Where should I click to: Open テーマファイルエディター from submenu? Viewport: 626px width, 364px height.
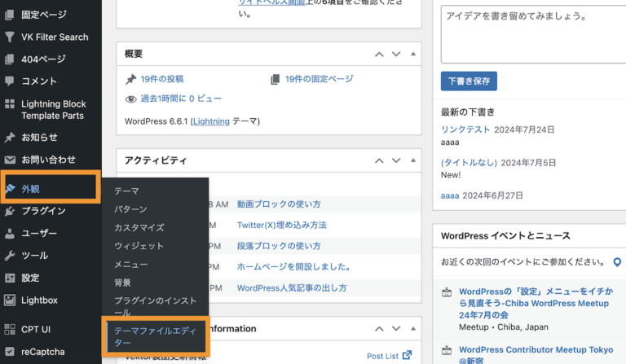pyautogui.click(x=155, y=337)
